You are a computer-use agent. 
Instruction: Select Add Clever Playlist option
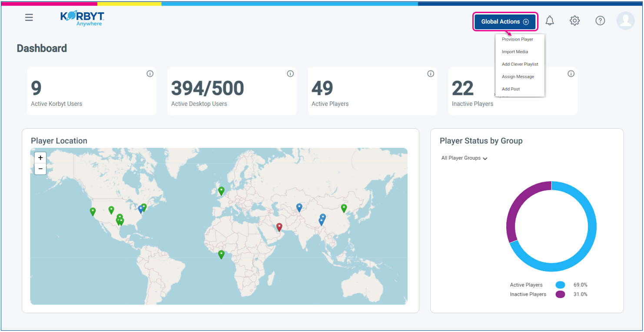(520, 64)
